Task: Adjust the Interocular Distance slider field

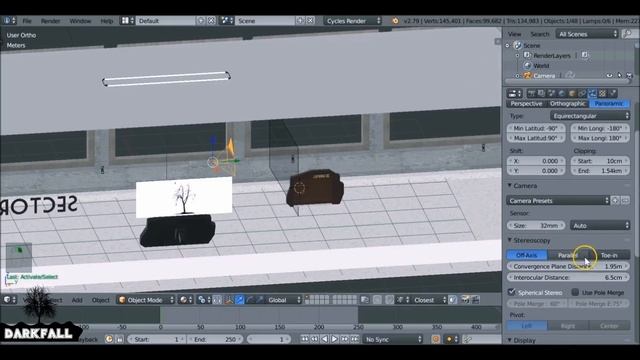Action: point(568,278)
